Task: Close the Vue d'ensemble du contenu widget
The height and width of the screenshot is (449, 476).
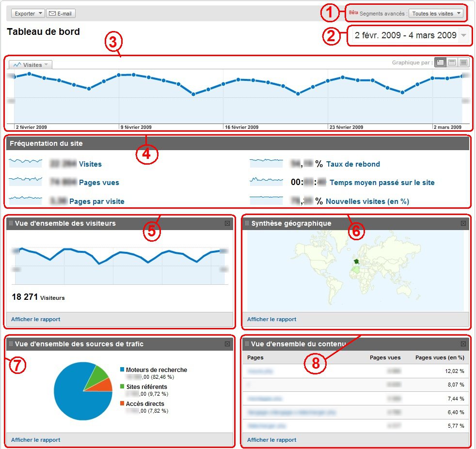Action: click(x=463, y=344)
